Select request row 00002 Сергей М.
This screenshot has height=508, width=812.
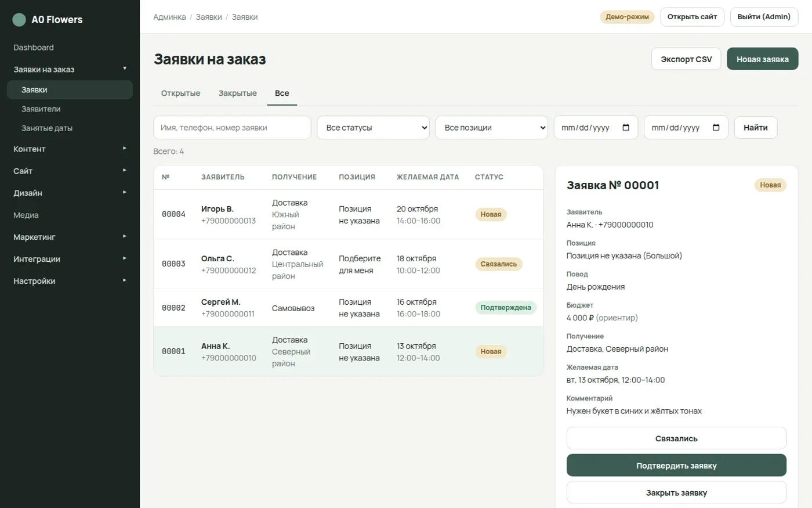(x=348, y=308)
